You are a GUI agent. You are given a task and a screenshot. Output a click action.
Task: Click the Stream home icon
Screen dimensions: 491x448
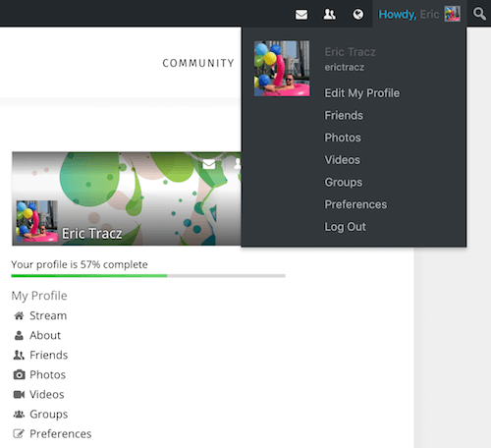[x=19, y=315]
